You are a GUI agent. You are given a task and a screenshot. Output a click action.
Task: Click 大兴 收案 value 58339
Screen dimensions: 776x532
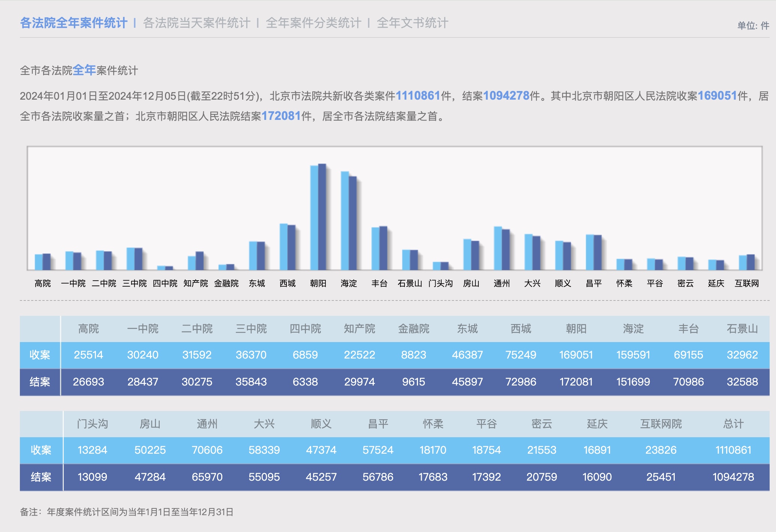click(x=264, y=450)
